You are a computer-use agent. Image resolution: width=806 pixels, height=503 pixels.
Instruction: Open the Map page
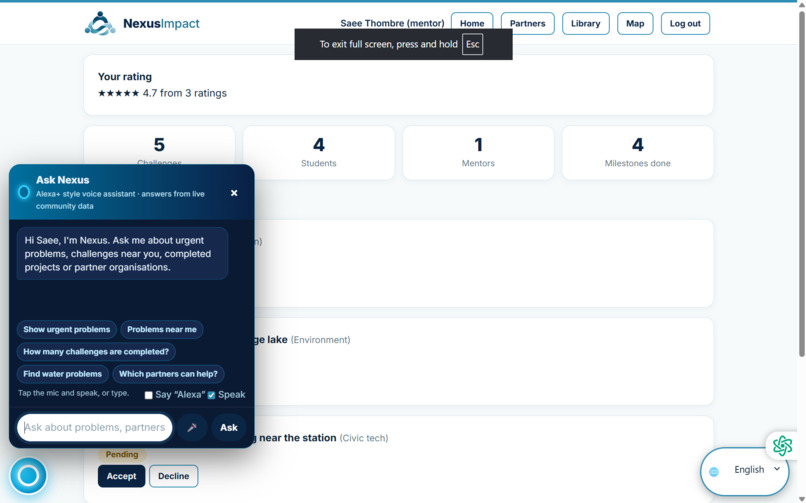[x=635, y=24]
